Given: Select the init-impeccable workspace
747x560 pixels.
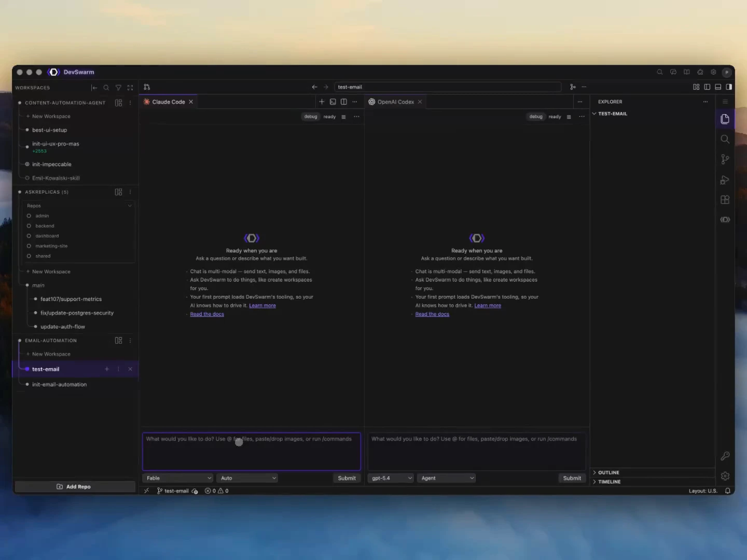Looking at the screenshot, I should click(51, 164).
